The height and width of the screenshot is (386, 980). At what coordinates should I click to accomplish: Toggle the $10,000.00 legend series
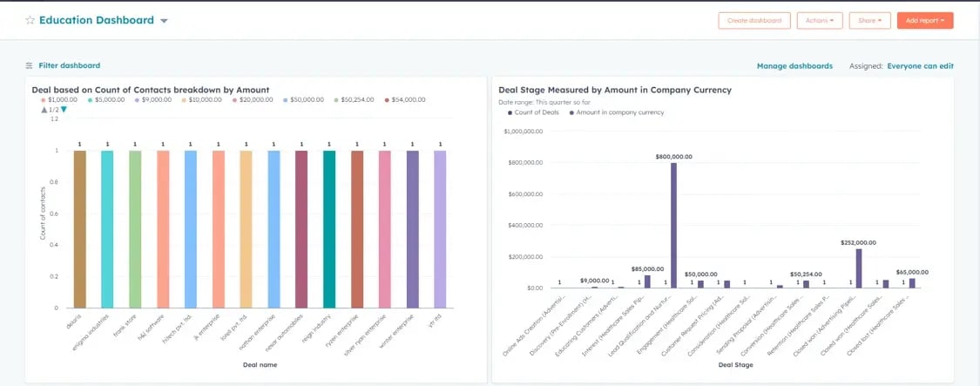pos(202,100)
